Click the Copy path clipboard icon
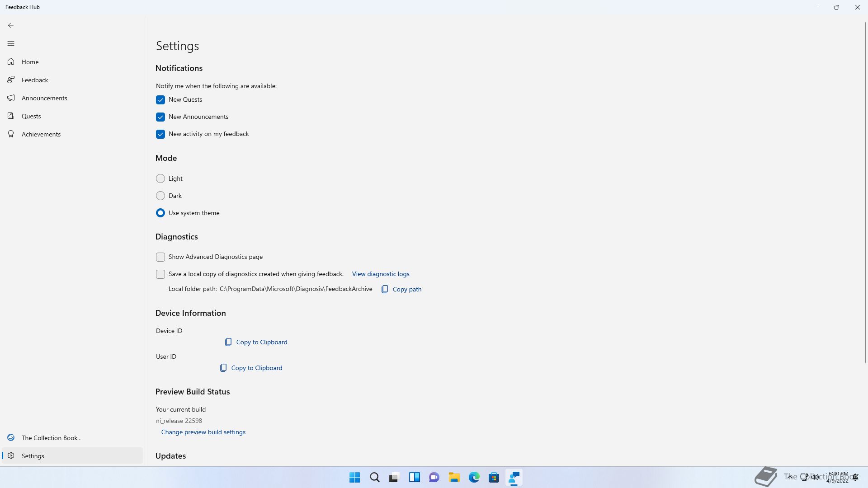The height and width of the screenshot is (488, 868). (385, 289)
